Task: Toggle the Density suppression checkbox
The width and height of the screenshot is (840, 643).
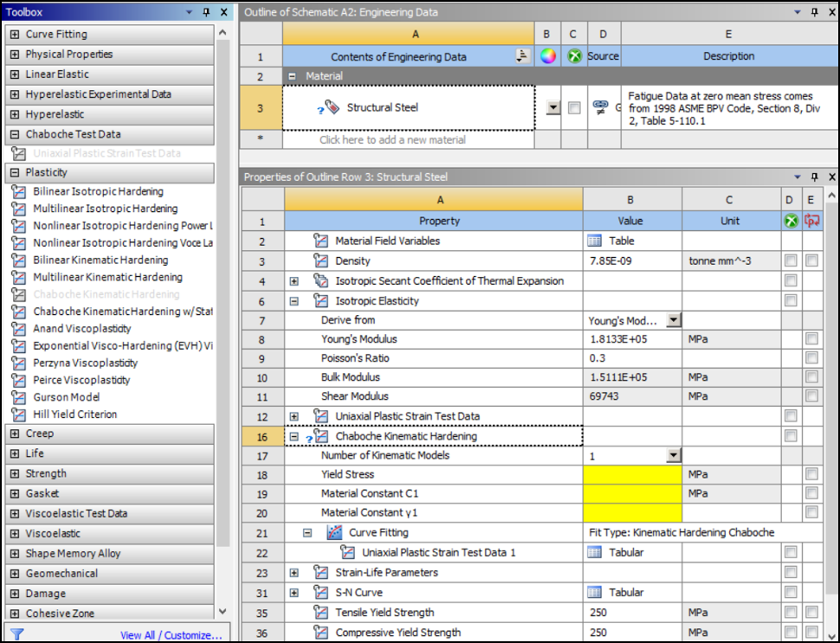Action: pyautogui.click(x=791, y=260)
